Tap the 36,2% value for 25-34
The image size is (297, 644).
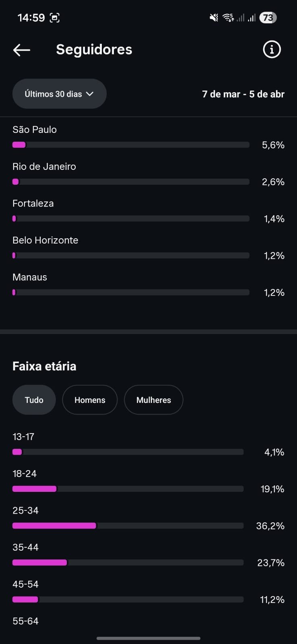click(x=270, y=526)
